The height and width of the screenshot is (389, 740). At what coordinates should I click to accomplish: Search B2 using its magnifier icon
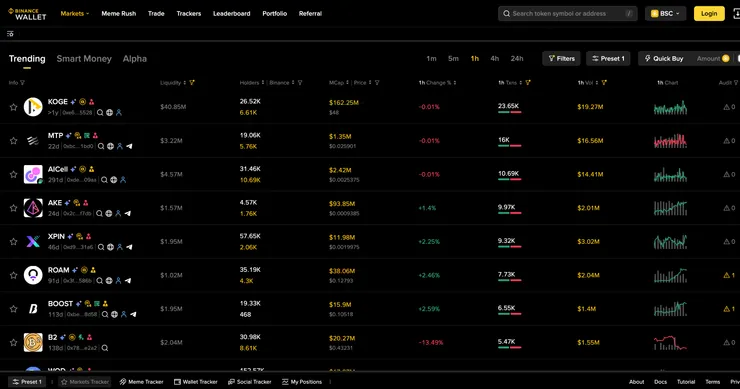[105, 348]
